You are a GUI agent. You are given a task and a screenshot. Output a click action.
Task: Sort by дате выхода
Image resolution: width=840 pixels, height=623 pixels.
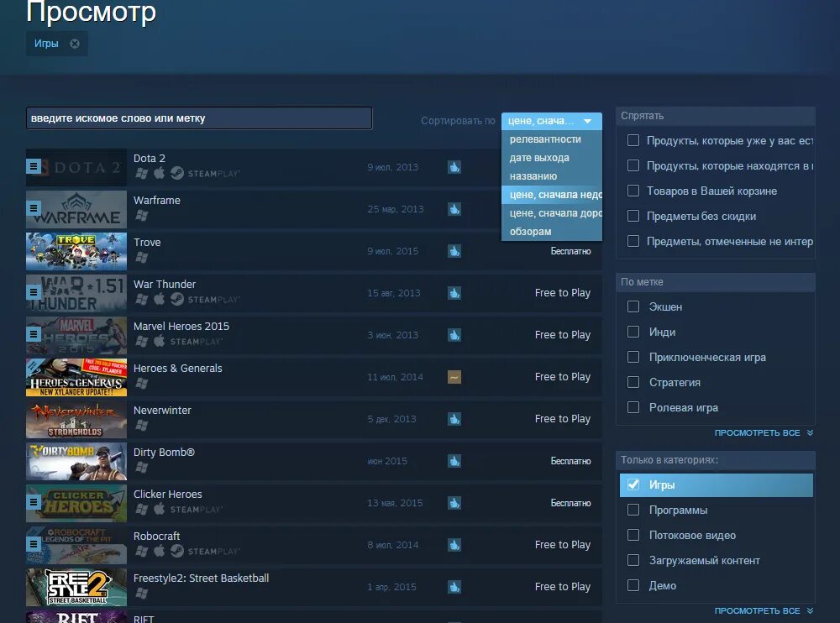(551, 158)
